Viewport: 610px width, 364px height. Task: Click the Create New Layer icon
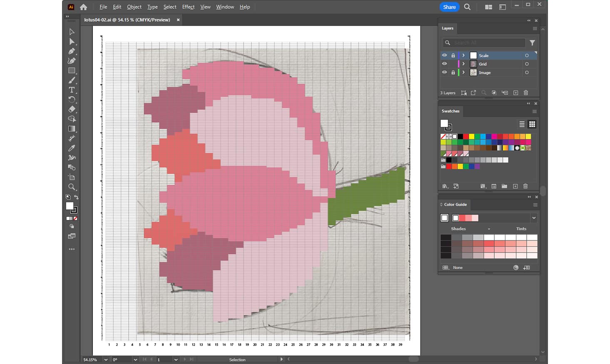515,93
